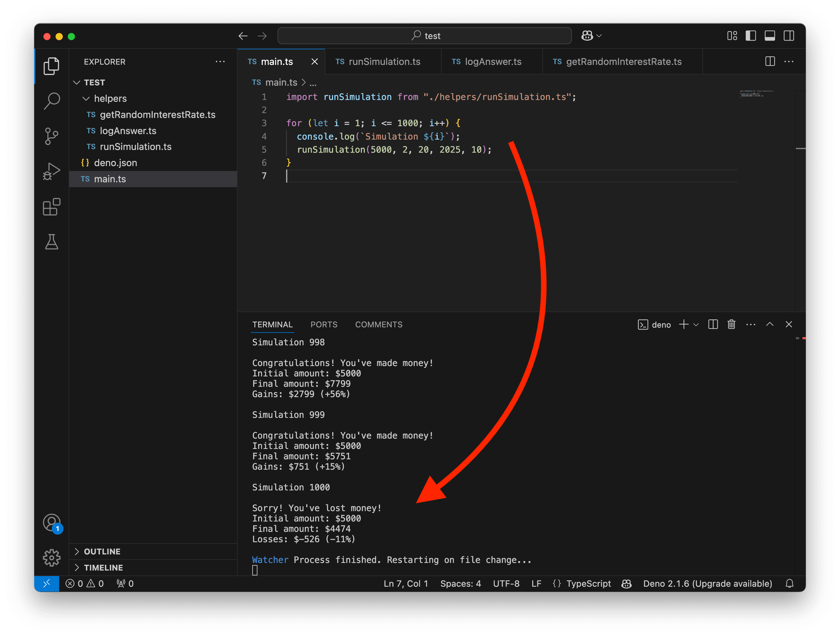The height and width of the screenshot is (637, 840).
Task: Switch to the COMMENTS panel tab
Action: [x=379, y=325]
